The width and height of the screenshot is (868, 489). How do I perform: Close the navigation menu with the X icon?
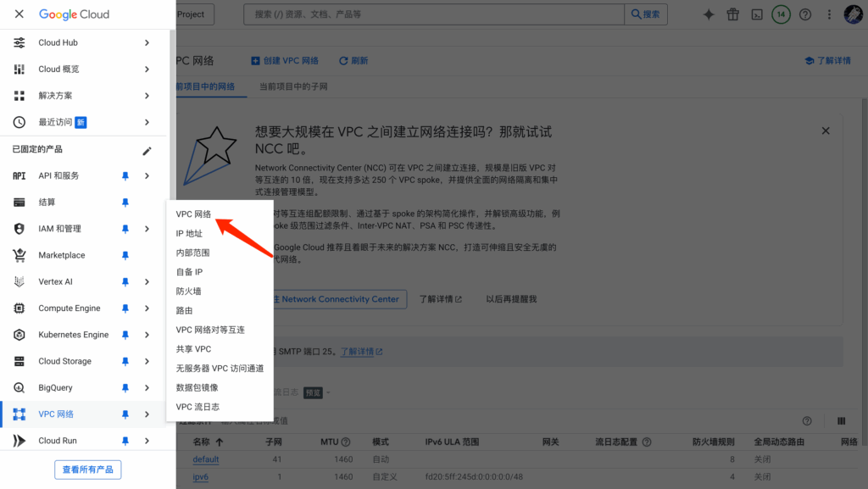click(x=19, y=14)
